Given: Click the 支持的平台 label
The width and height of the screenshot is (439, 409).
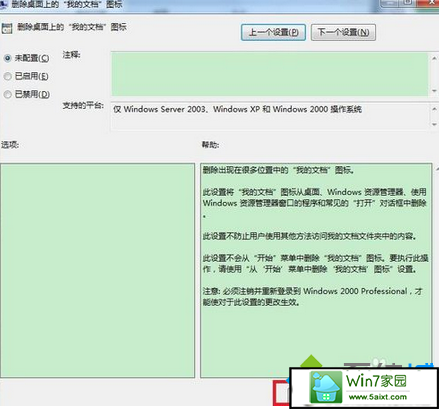Looking at the screenshot, I should tap(83, 106).
